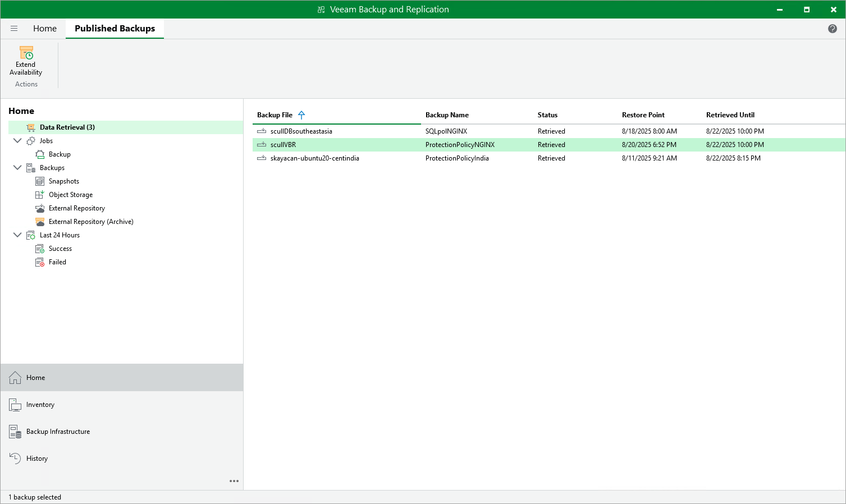This screenshot has height=504, width=846.
Task: Click restore point 8/18/2025 8:00 AM
Action: (650, 131)
